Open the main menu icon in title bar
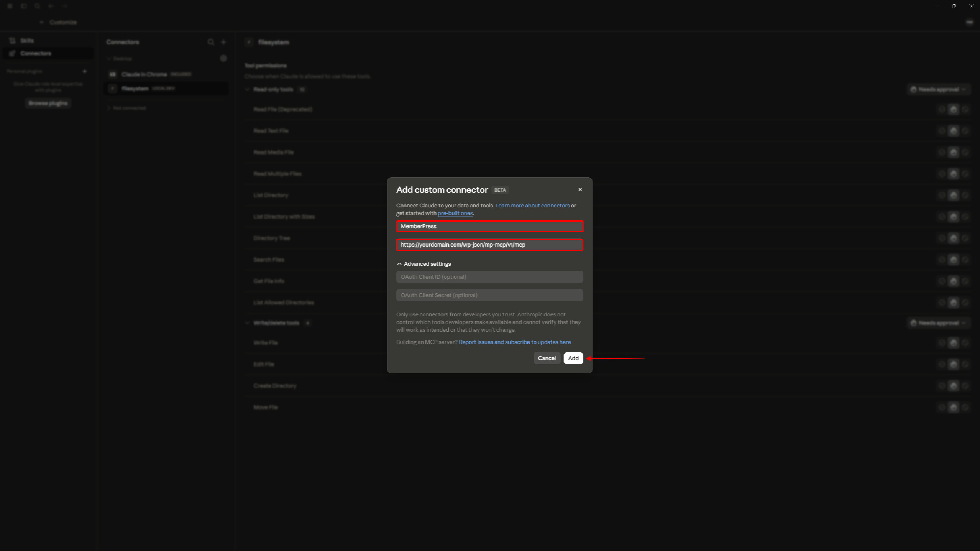 [10, 6]
